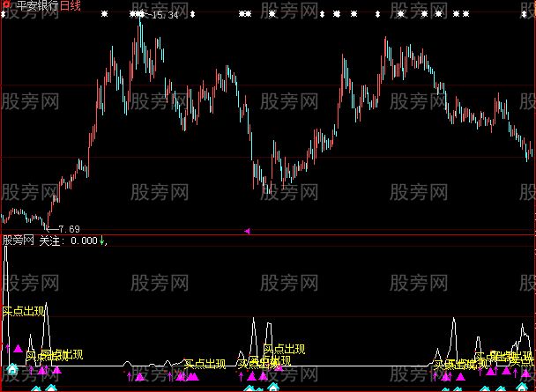Click the 关注: 0.000 indicator value
The height and width of the screenshot is (392, 536).
(x=68, y=240)
